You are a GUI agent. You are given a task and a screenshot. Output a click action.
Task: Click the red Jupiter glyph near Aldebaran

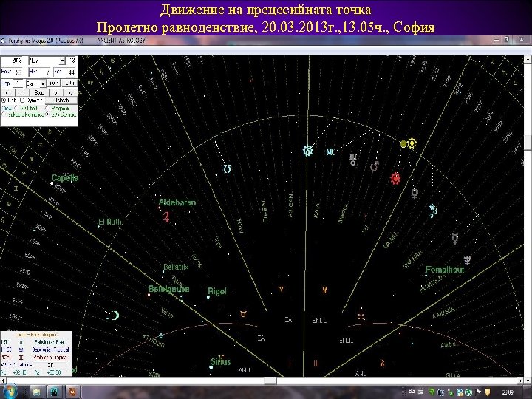166,216
